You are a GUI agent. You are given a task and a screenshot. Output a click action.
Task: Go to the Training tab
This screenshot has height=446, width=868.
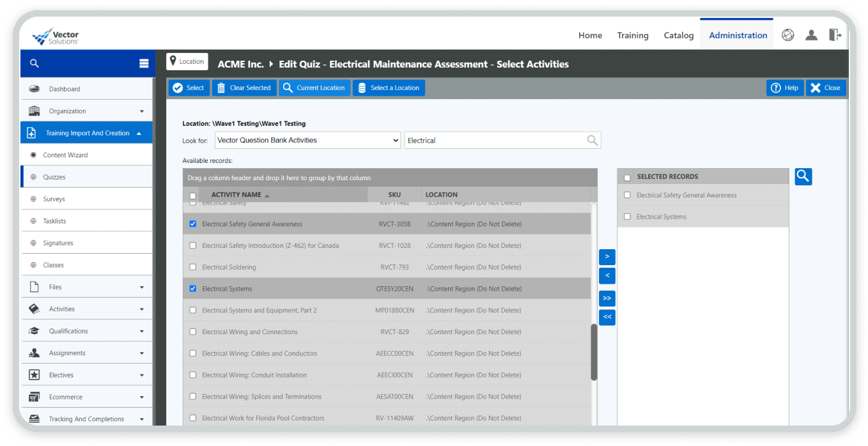[632, 36]
